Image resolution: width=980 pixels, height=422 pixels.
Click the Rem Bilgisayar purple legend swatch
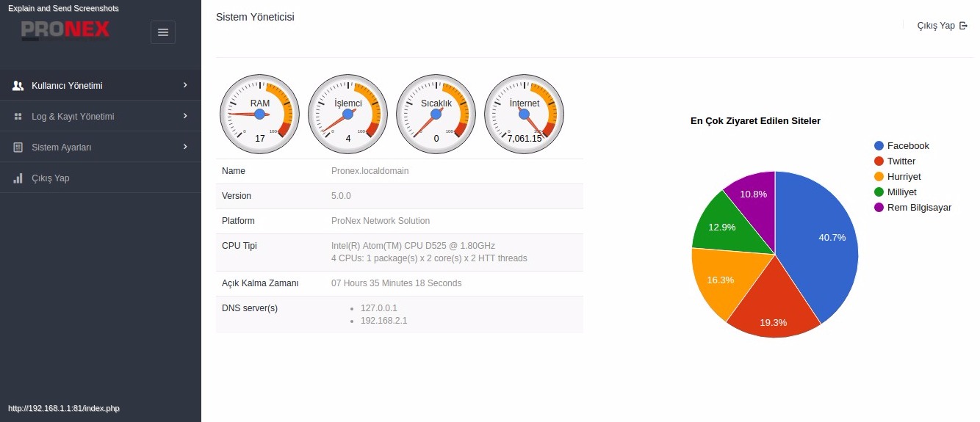879,208
